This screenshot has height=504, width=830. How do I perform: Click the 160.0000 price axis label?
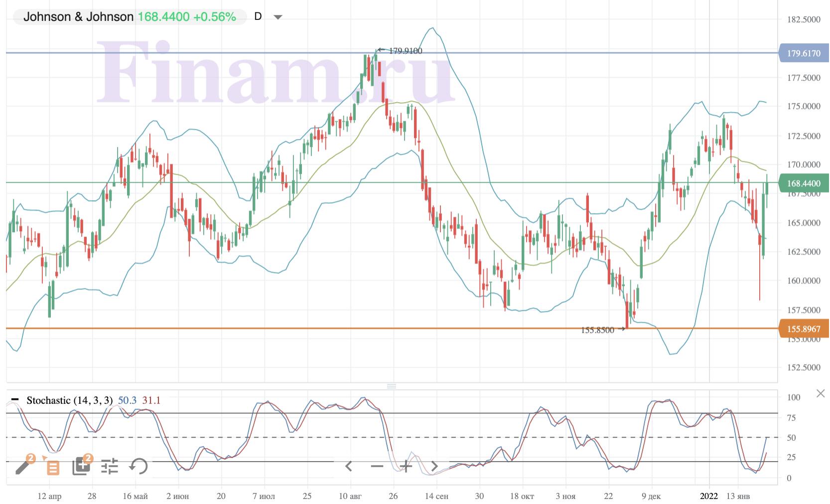[804, 281]
